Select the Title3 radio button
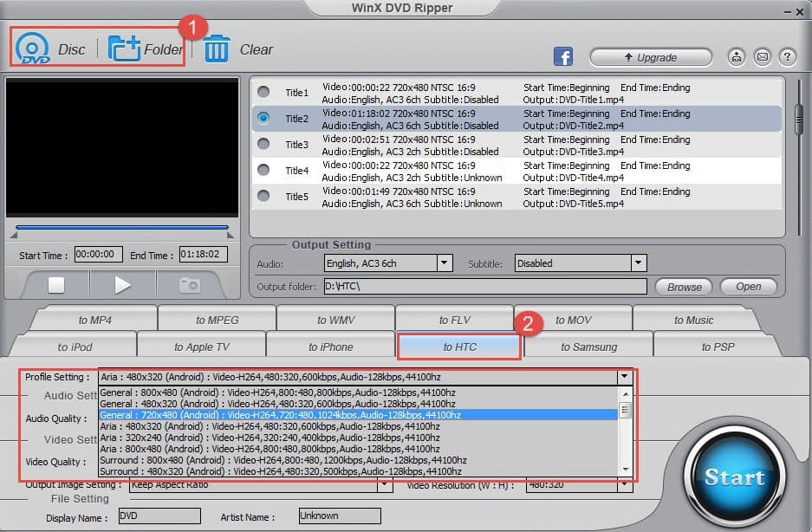The width and height of the screenshot is (812, 532). tap(263, 144)
